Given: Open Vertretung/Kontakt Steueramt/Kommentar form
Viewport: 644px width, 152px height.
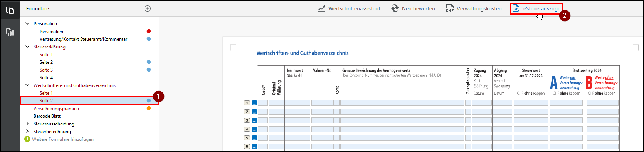Looking at the screenshot, I should pyautogui.click(x=83, y=39).
